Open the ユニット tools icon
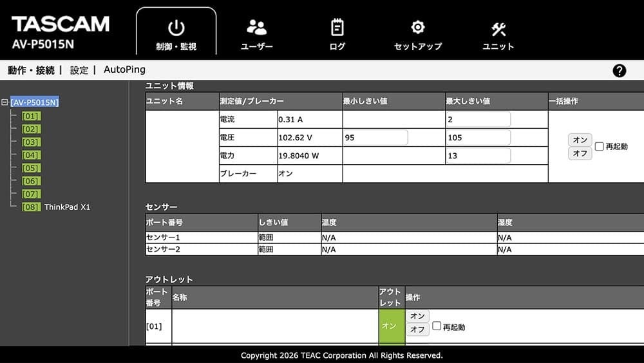Viewport: 644px width, 363px height. click(x=498, y=29)
